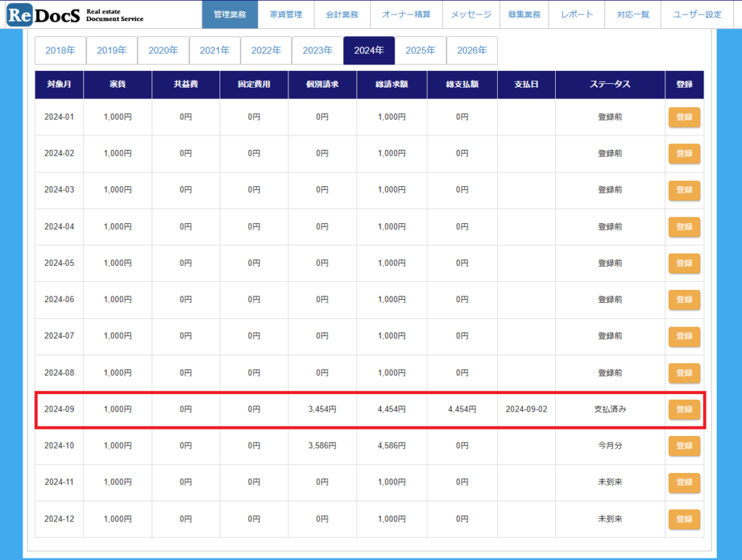The image size is (742, 560).
Task: Click 登録 button for 2024-11 row
Action: pyautogui.click(x=684, y=482)
